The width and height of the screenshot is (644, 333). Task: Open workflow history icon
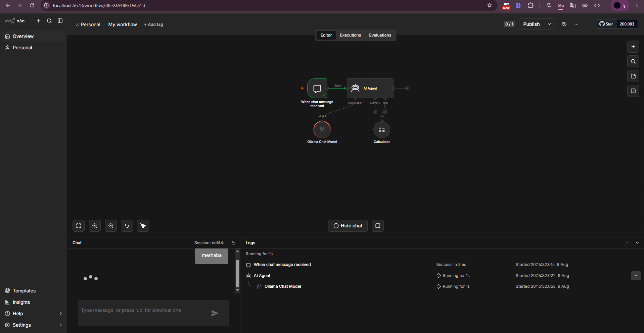pyautogui.click(x=564, y=24)
